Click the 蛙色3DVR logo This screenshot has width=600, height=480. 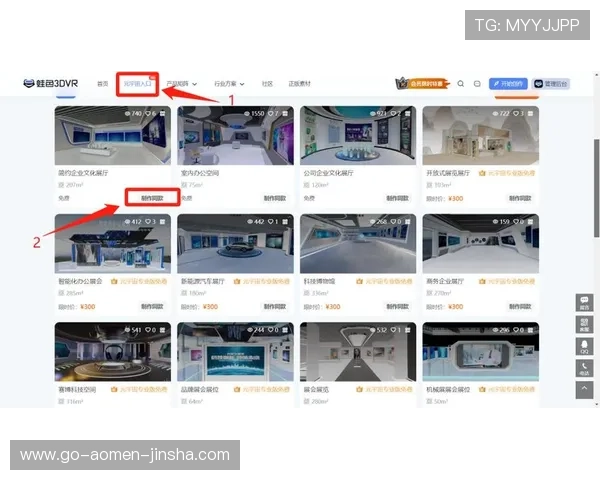[x=51, y=83]
